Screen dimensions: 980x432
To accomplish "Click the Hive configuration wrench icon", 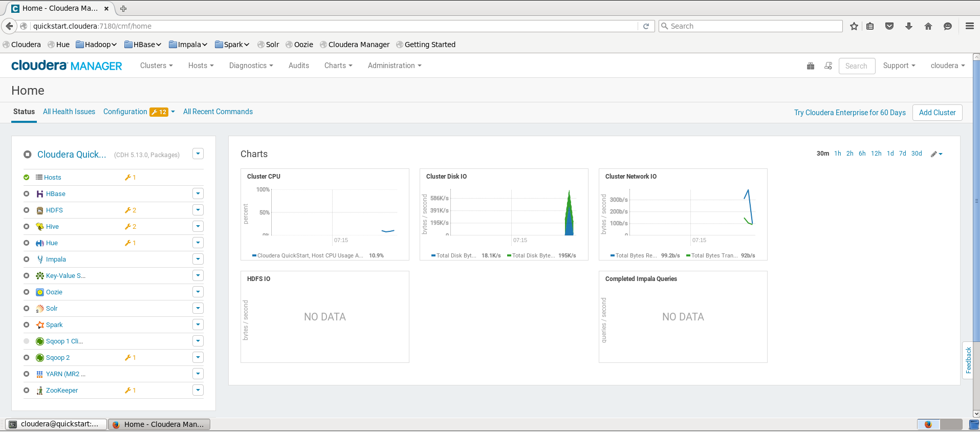I will [128, 227].
